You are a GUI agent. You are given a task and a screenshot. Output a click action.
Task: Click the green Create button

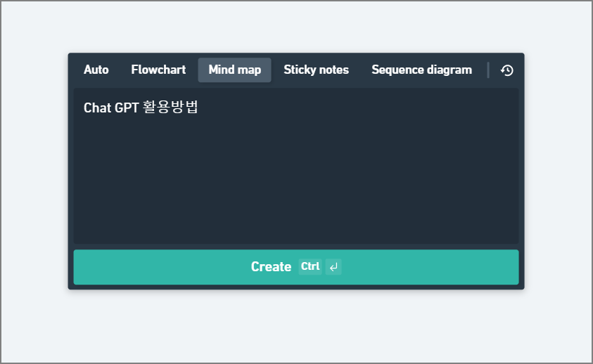click(296, 267)
